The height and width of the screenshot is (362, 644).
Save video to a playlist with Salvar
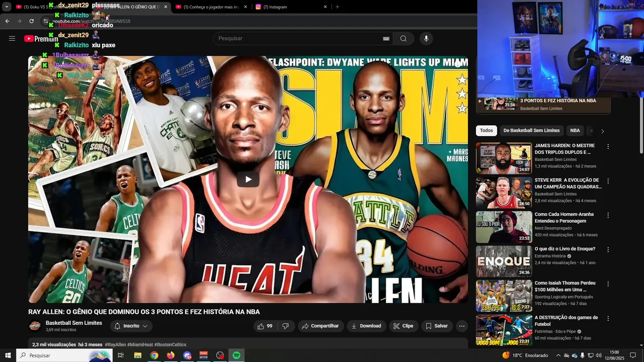tap(437, 326)
